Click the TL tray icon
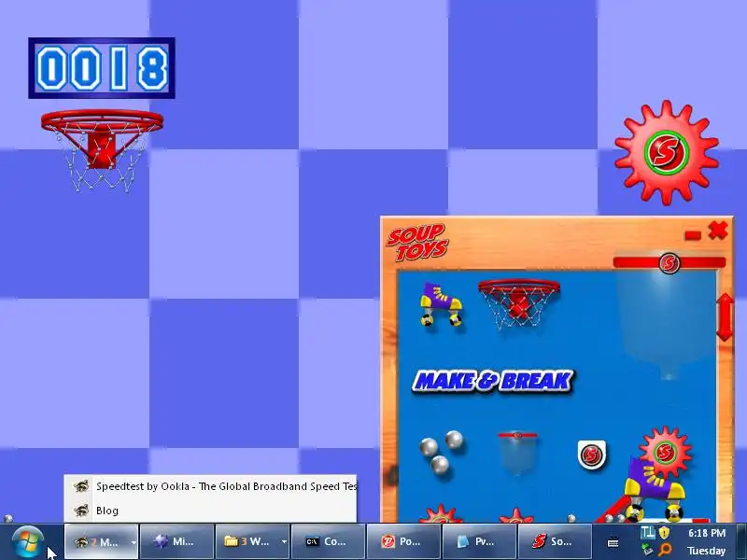747x560 pixels. point(648,533)
